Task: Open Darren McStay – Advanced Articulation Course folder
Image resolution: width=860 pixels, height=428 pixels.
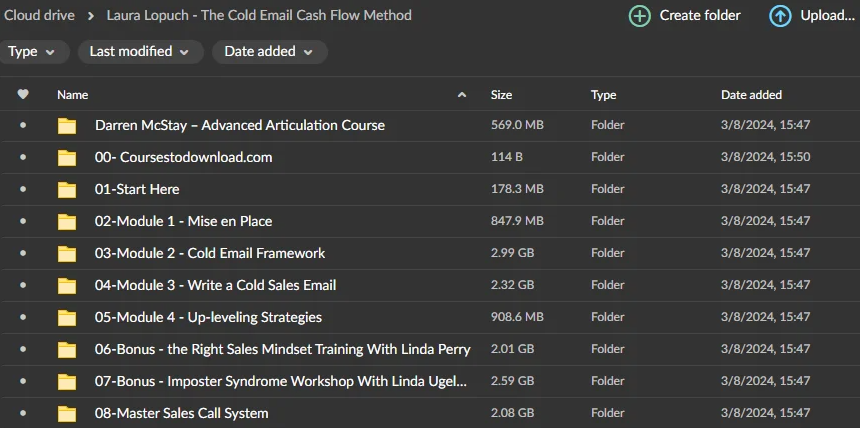Action: (x=240, y=125)
